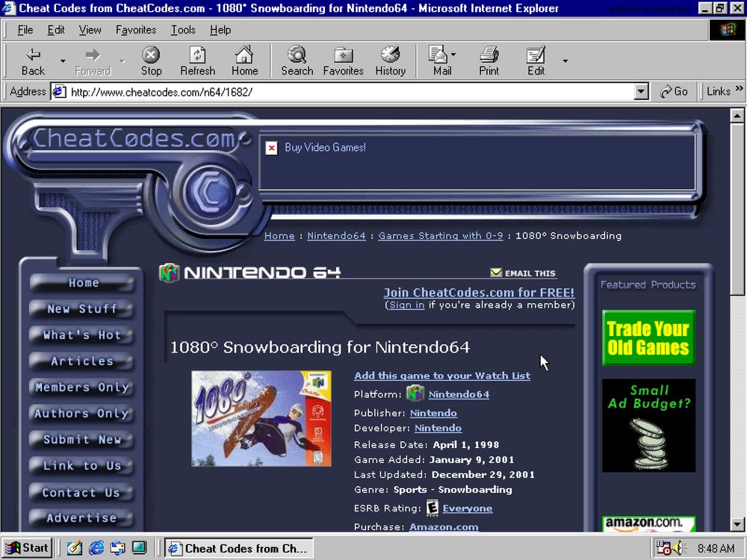Screen dimensions: 747x560
Task: Open the View menu
Action: tap(90, 30)
